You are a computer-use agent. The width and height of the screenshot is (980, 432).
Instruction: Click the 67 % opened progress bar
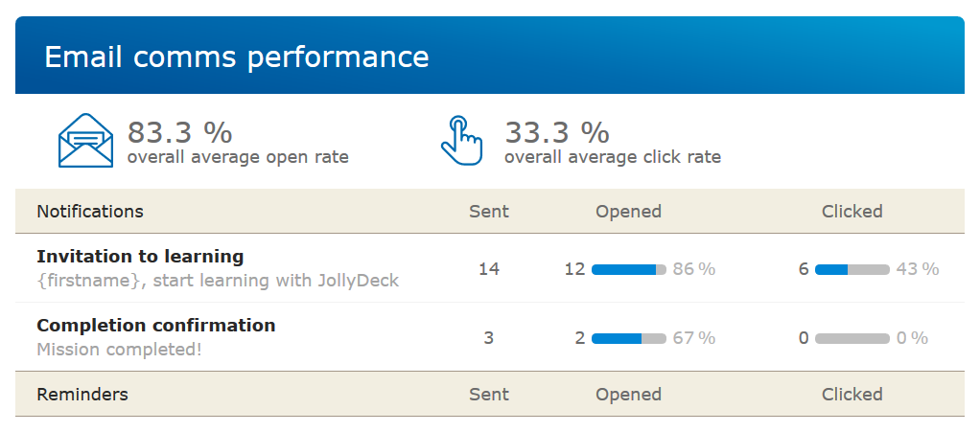point(629,338)
